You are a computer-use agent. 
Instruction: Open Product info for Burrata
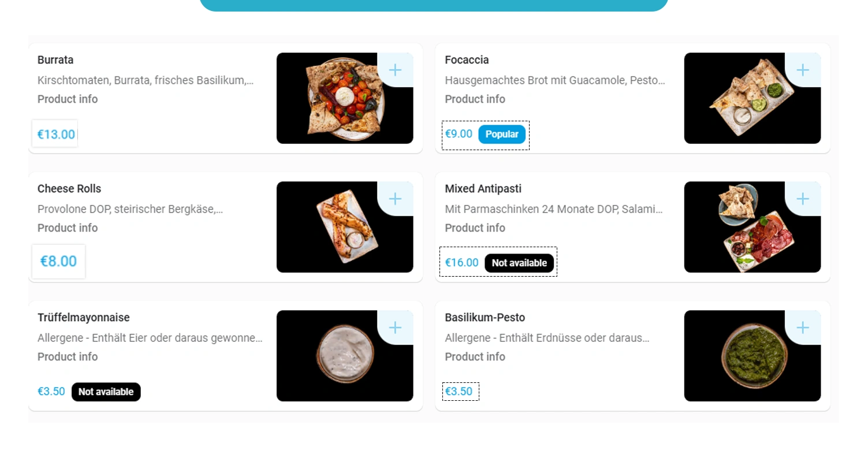(68, 99)
